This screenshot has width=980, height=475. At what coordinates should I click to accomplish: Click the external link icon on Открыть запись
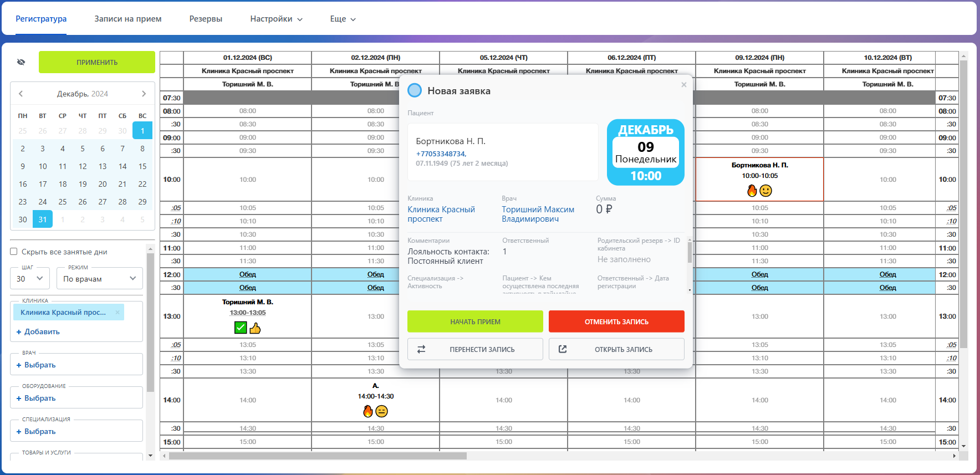[x=563, y=349]
